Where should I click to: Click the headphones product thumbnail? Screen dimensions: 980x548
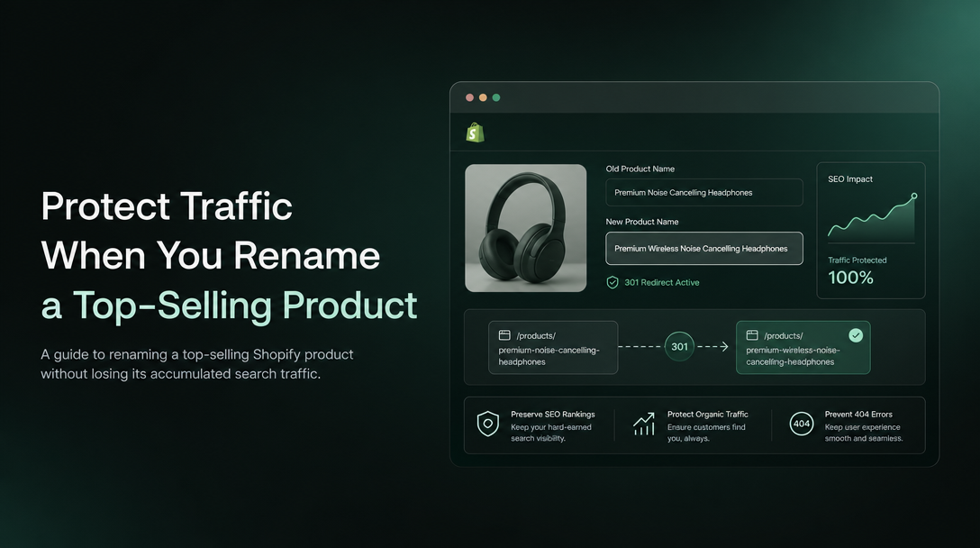[526, 228]
